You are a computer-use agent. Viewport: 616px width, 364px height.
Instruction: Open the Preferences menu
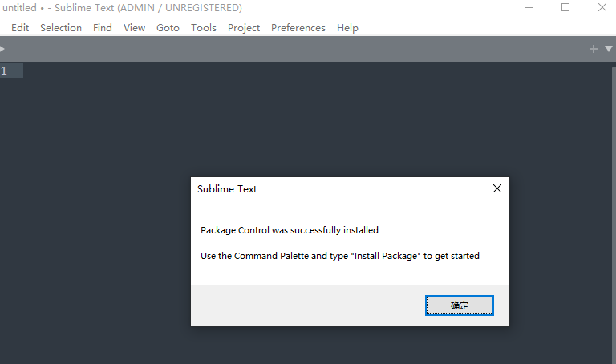[x=298, y=27]
